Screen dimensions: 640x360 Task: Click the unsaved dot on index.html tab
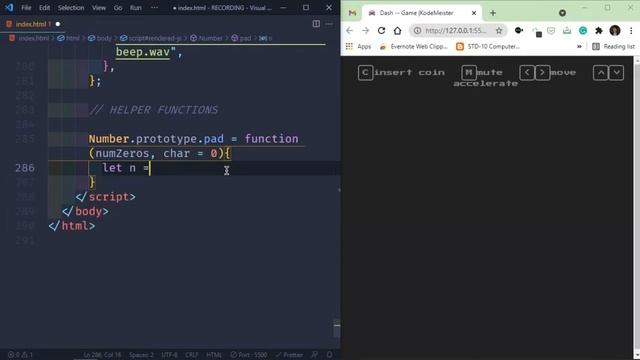pyautogui.click(x=58, y=24)
